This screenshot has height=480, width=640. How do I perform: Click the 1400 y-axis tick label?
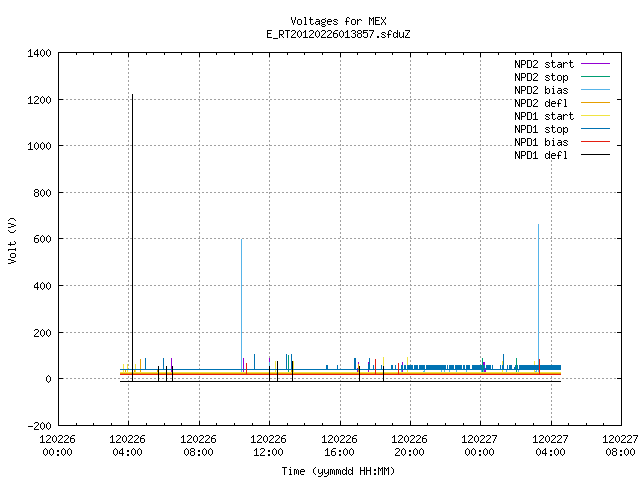click(x=39, y=53)
